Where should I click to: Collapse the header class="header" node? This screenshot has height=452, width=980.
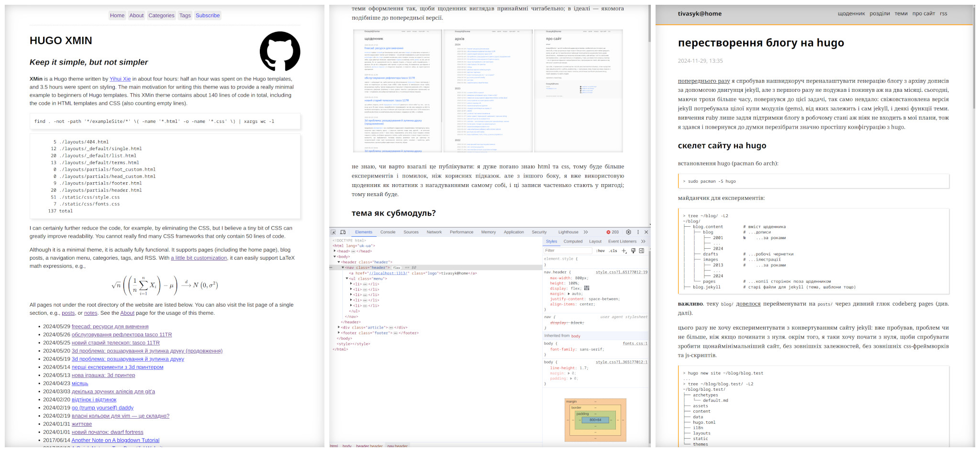pyautogui.click(x=339, y=262)
